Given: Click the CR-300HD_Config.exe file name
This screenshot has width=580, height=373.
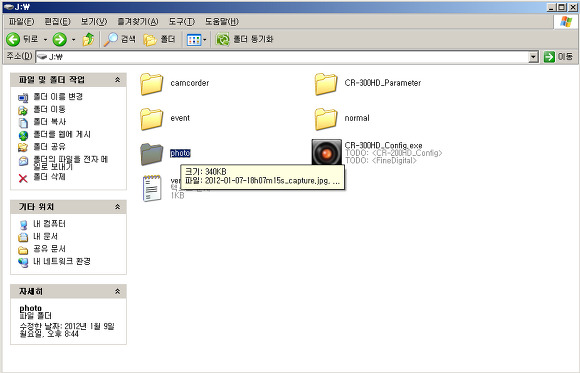Looking at the screenshot, I should pos(383,145).
